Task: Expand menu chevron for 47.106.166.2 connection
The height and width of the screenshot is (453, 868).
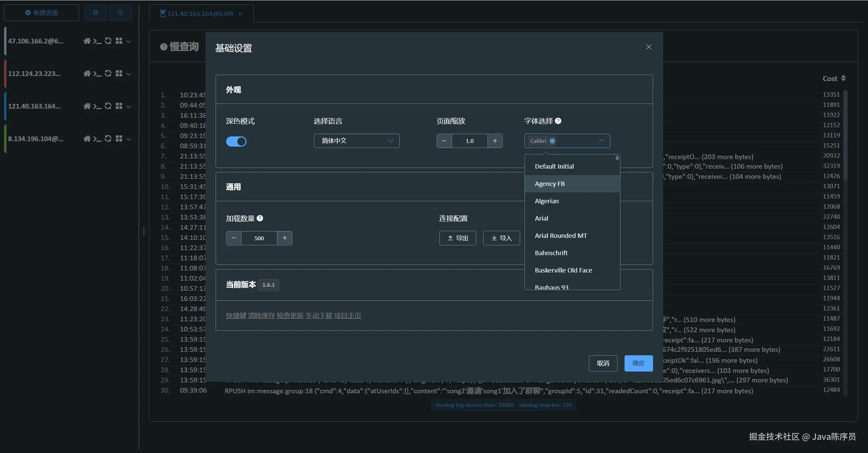Action: [x=129, y=41]
